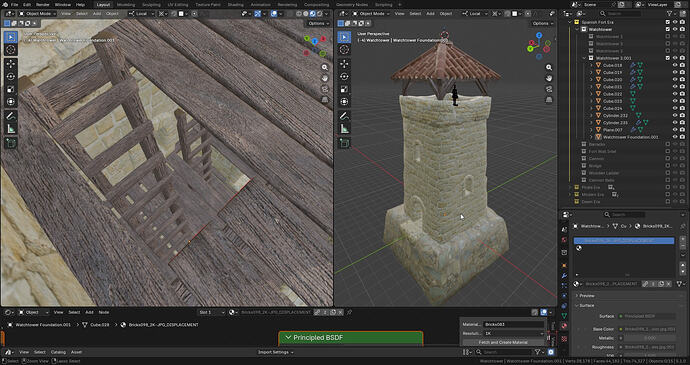Expand Cylinder.231 in the Outliner

[x=591, y=122]
